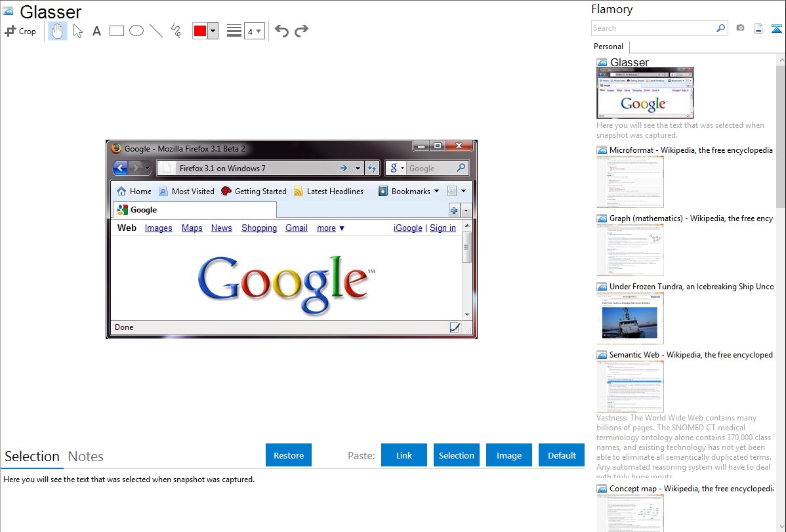Choose the arrow pointer tool
Viewport: 786px width, 532px height.
click(x=77, y=31)
